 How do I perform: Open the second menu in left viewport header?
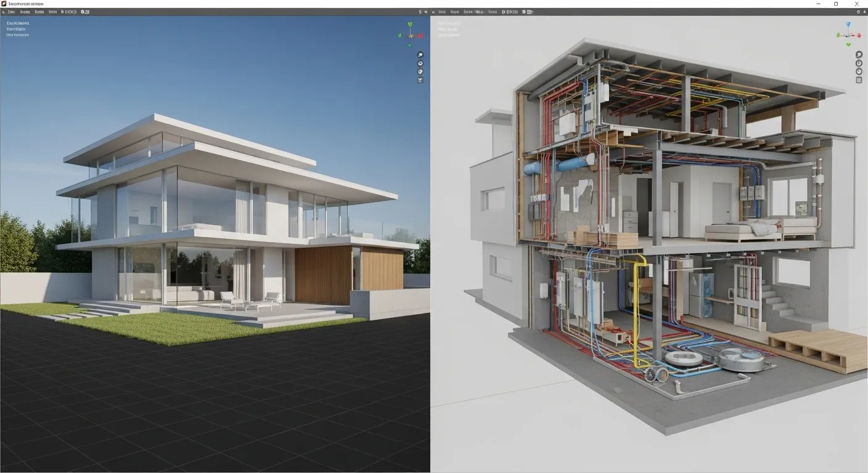[x=24, y=12]
